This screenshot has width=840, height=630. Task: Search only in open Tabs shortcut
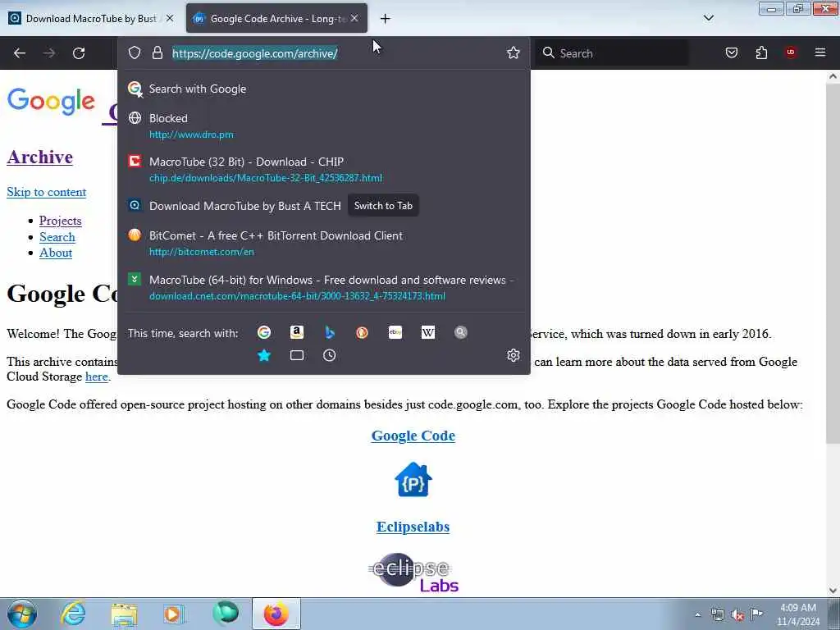(x=297, y=355)
